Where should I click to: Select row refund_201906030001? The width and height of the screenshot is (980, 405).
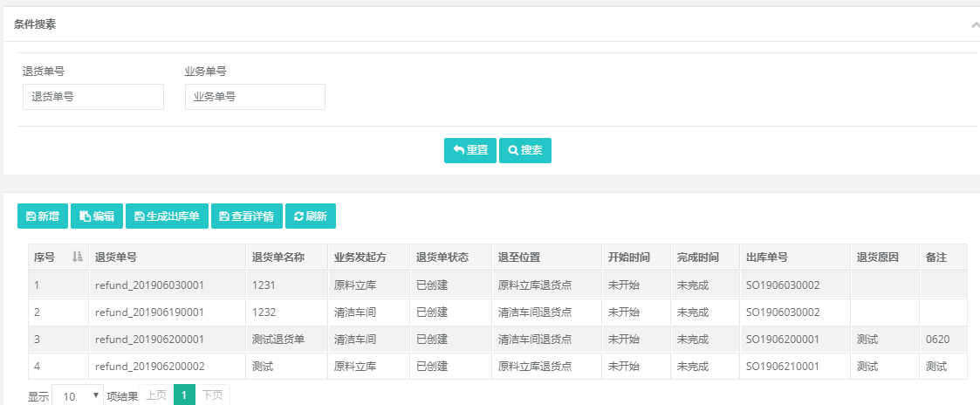497,285
